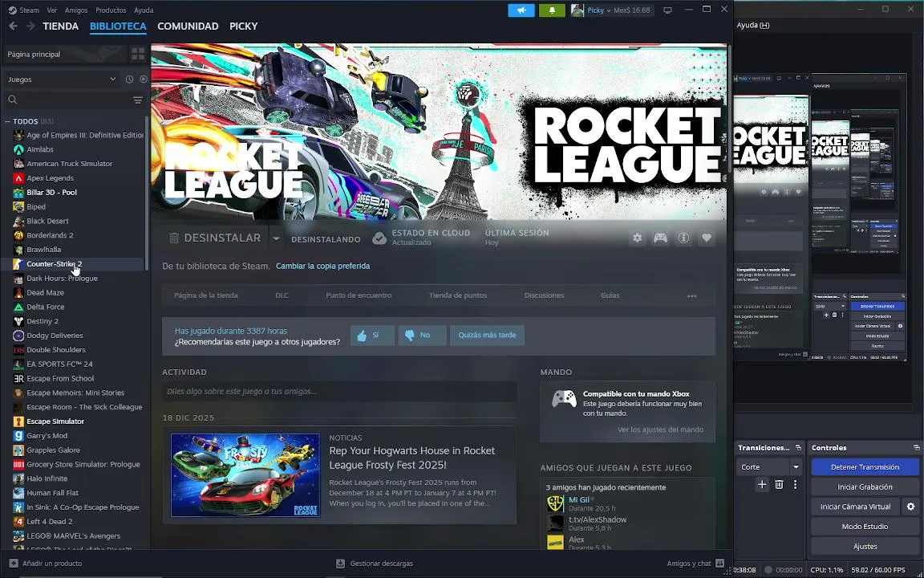Pop out the OBS Controles dock
The width and height of the screenshot is (924, 578).
point(916,448)
